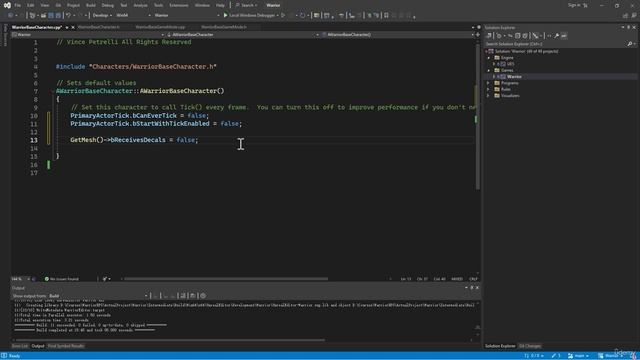The image size is (640, 360).
Task: Click the Output panel clock timestamp icon
Action: 203,296
